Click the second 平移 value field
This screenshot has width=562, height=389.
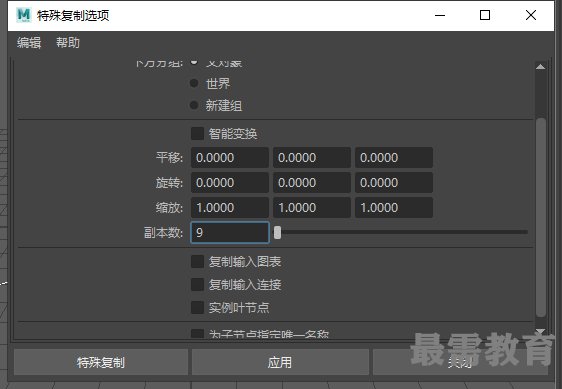coord(312,157)
